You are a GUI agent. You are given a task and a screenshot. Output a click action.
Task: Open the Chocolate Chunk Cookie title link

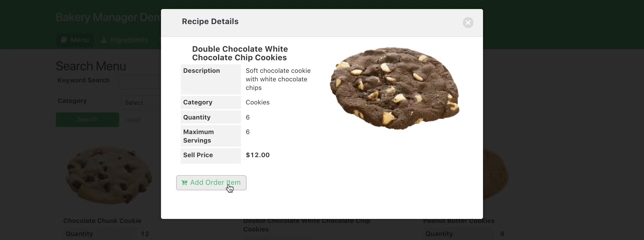pos(102,221)
